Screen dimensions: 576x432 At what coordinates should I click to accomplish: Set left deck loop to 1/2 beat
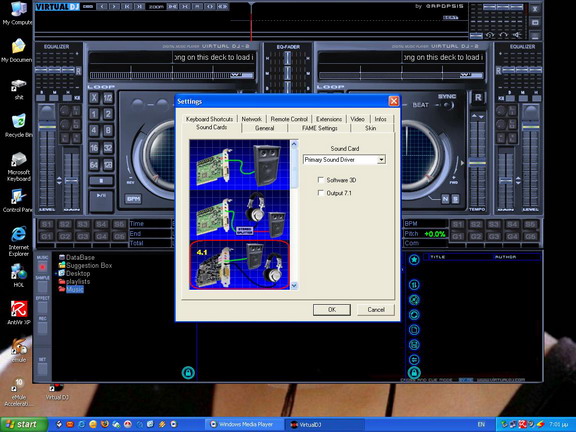(108, 98)
